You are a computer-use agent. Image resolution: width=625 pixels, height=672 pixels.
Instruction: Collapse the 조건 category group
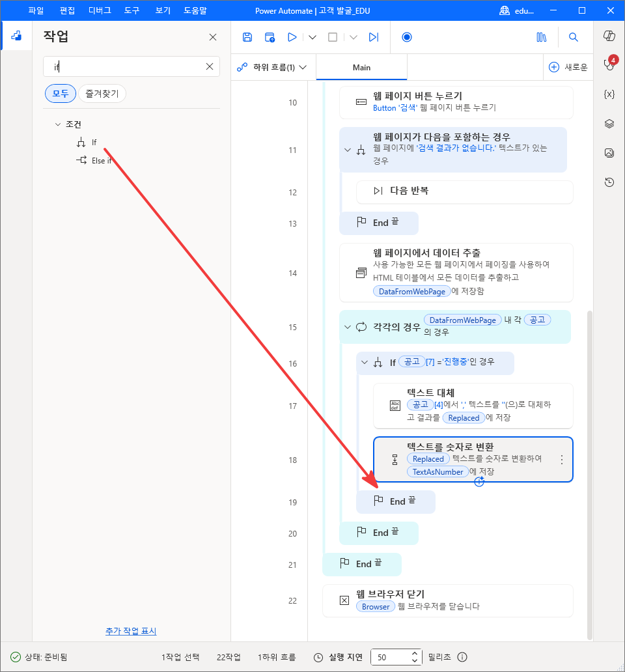pyautogui.click(x=58, y=124)
